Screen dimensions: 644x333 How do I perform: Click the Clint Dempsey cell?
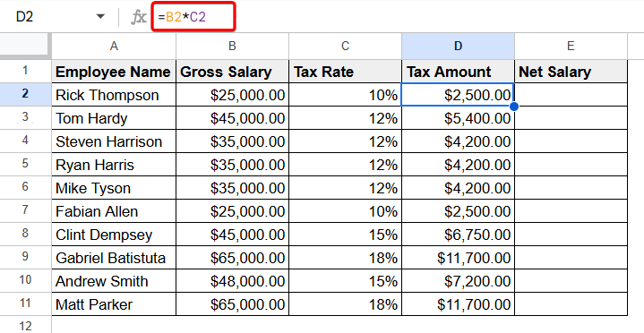pos(114,235)
